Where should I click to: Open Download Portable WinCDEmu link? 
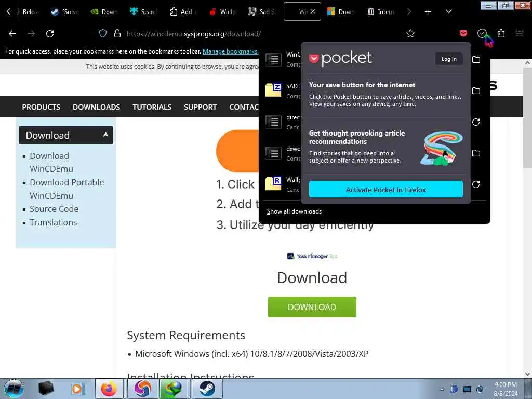(67, 189)
